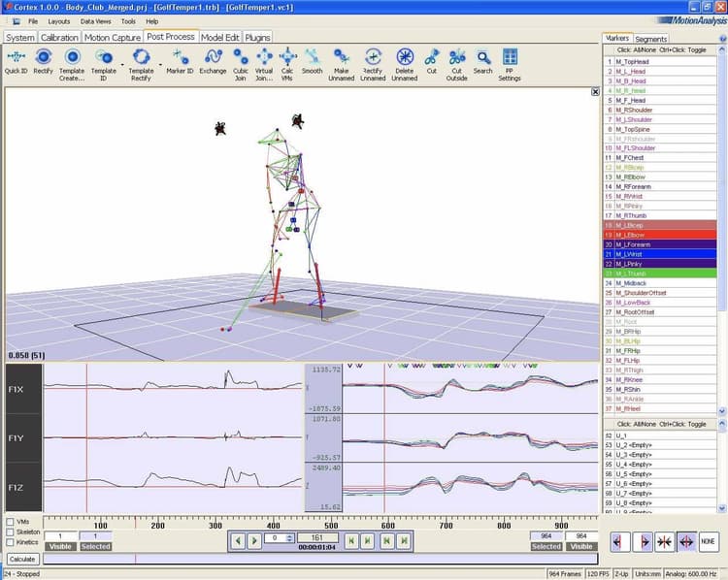Apply the Cubic Join tool
This screenshot has width=728, height=580.
241,57
